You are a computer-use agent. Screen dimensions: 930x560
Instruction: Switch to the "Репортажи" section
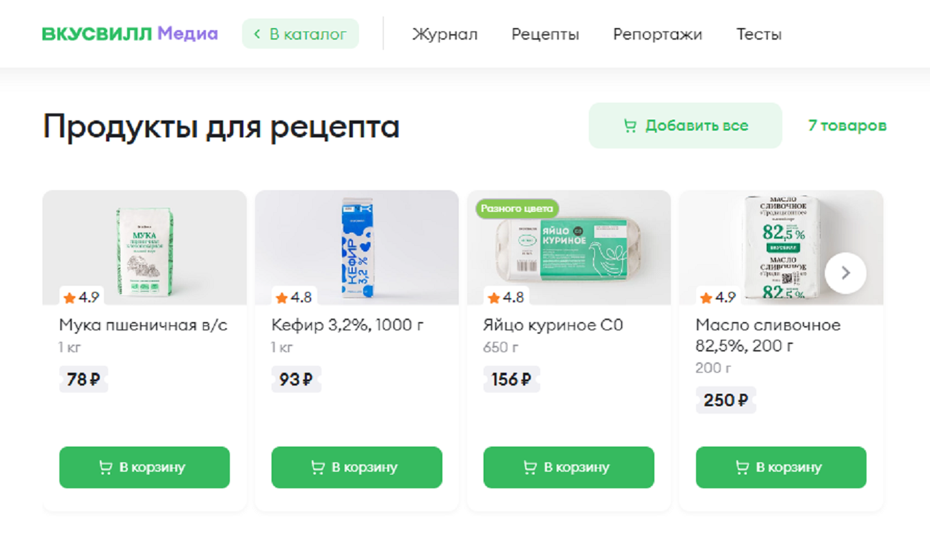[657, 34]
